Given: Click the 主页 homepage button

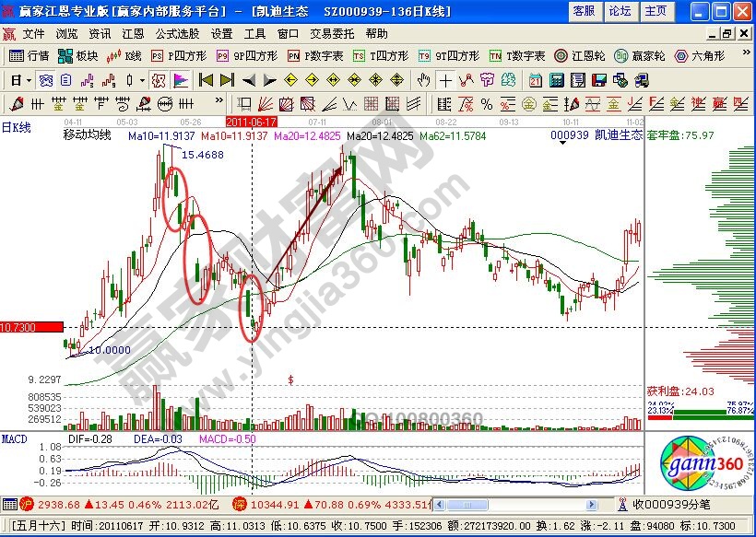Looking at the screenshot, I should (x=655, y=11).
